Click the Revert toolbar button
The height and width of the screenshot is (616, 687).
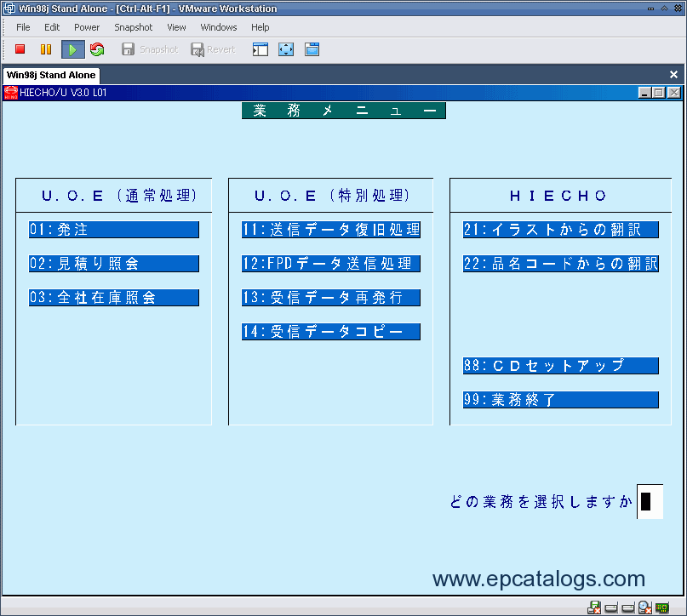(x=214, y=49)
